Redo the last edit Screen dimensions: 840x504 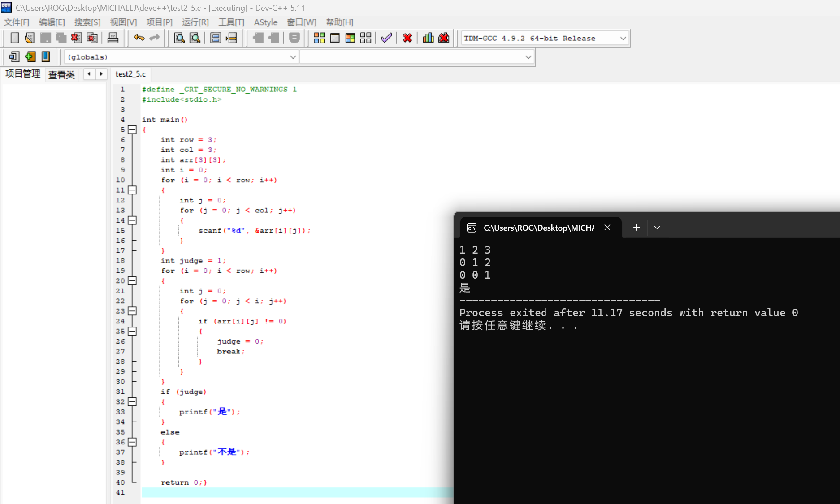155,38
